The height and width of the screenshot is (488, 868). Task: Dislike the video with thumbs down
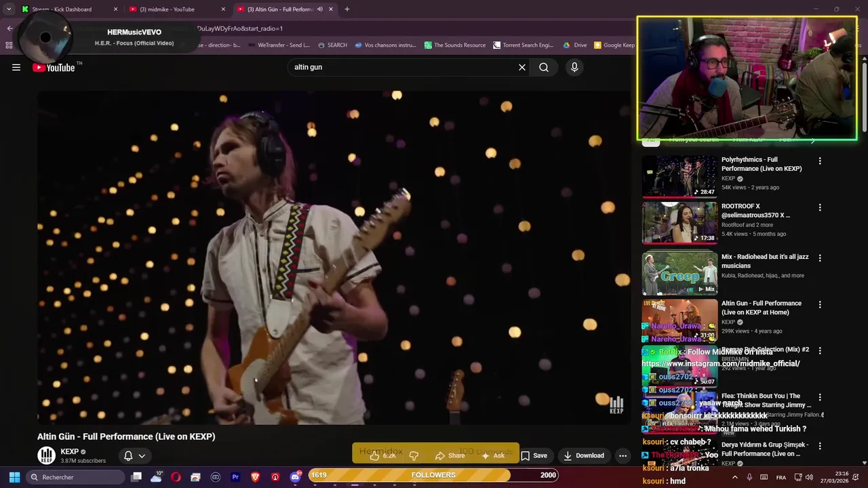coord(414,455)
